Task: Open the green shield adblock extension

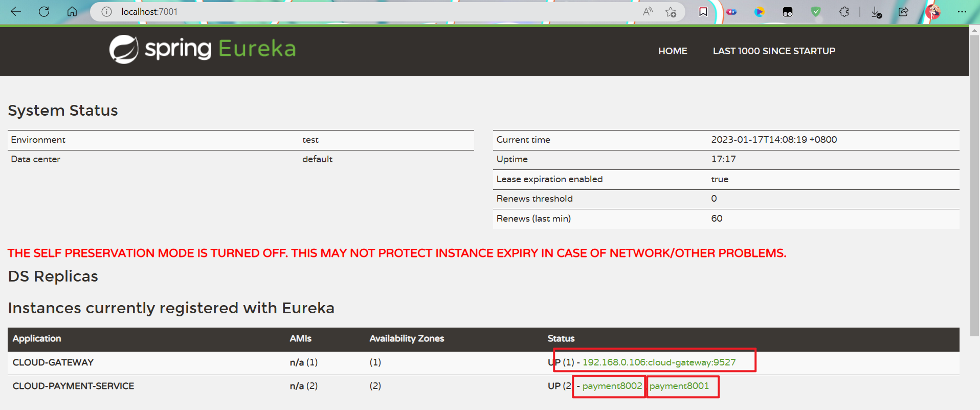Action: coord(816,11)
